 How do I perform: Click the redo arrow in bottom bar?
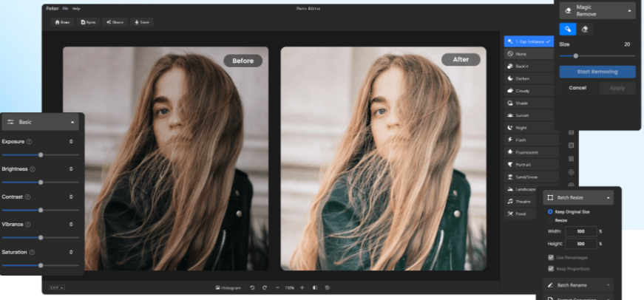point(264,287)
